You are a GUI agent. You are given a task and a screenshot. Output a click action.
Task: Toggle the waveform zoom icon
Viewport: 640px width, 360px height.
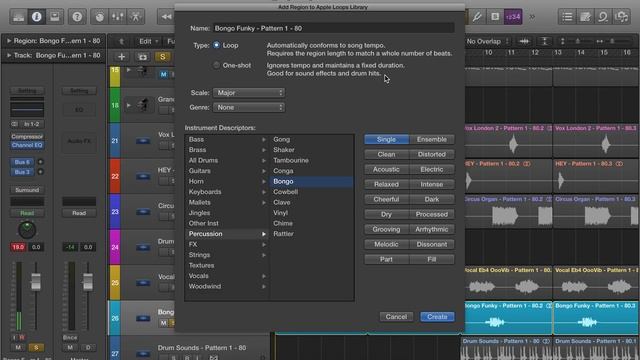click(524, 41)
